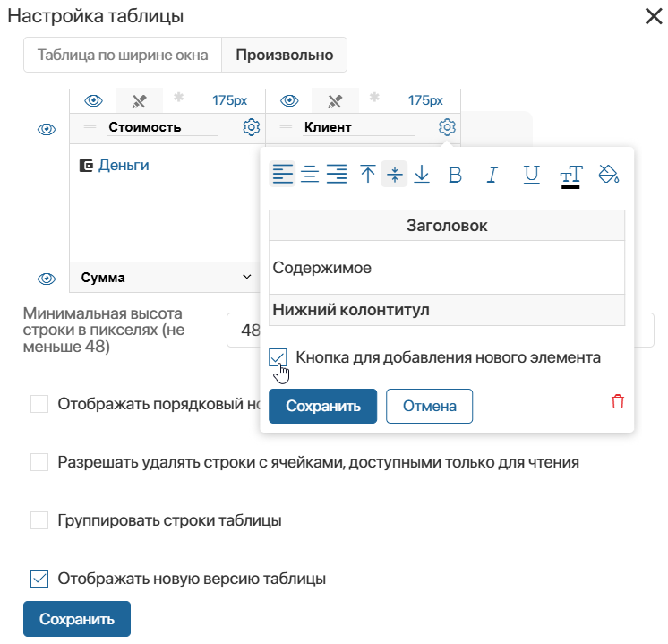Toggle underline formatting
Image resolution: width=668 pixels, height=644 pixels.
click(532, 175)
